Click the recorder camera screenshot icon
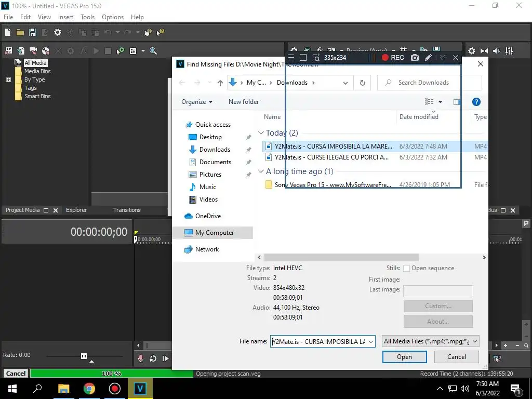Screen dimensions: 532x399 click(415, 58)
